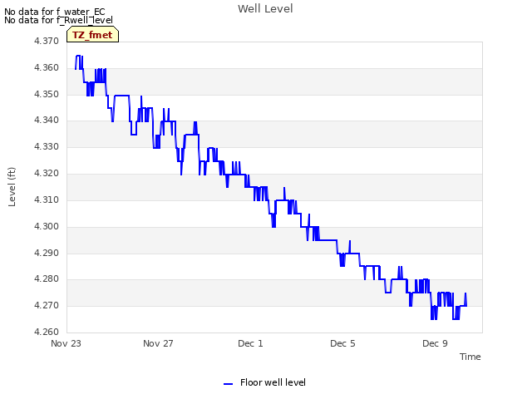This screenshot has height=399, width=532.
Task: Click the Well Level chart title
Action: tap(265, 9)
